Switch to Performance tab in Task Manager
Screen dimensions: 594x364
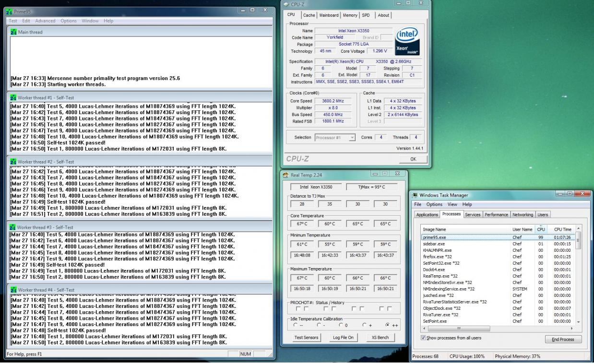click(x=496, y=215)
